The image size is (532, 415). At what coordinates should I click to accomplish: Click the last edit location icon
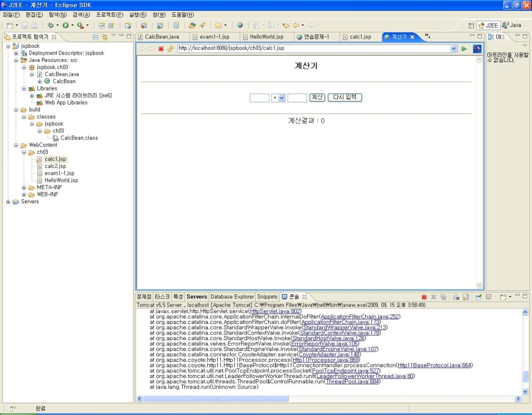coord(286,25)
